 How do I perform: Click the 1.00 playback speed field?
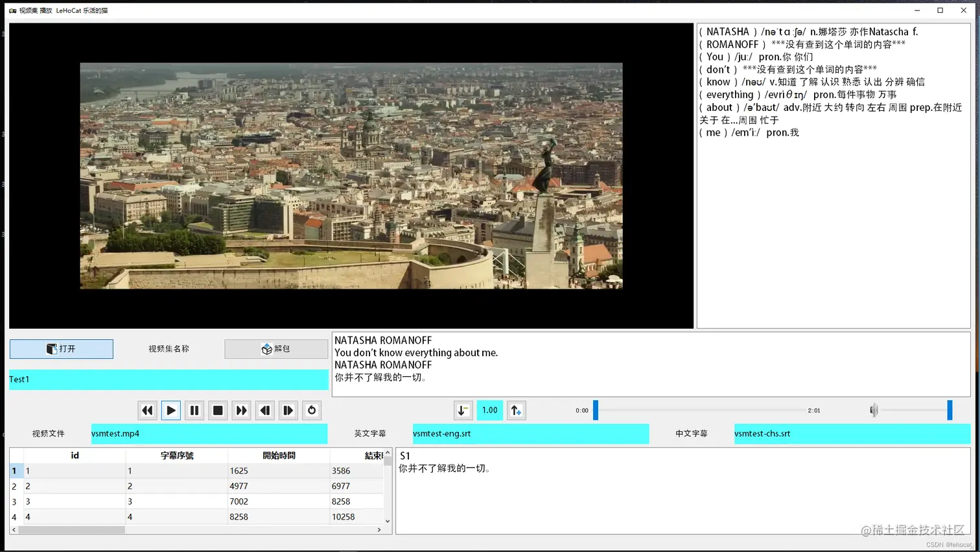490,411
